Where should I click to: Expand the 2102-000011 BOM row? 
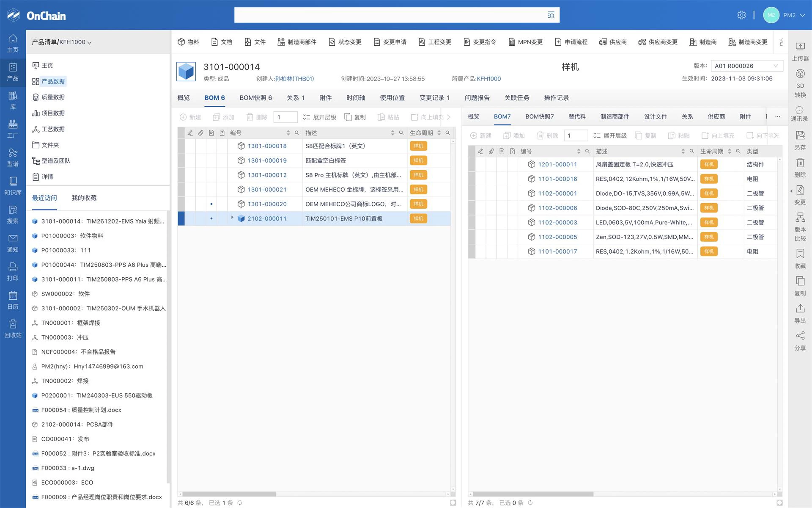tap(232, 218)
